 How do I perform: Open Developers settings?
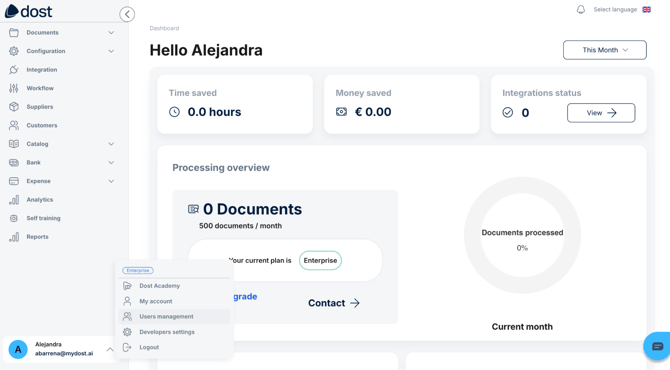click(174, 332)
